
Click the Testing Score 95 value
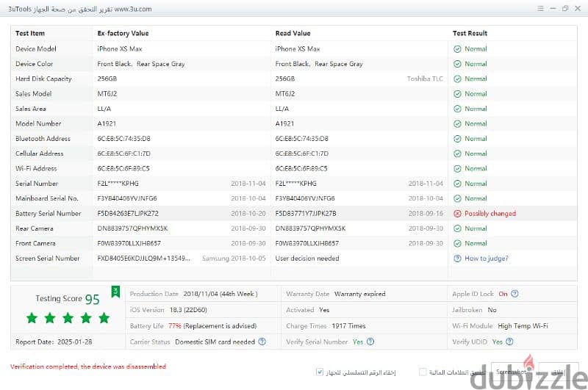93,300
